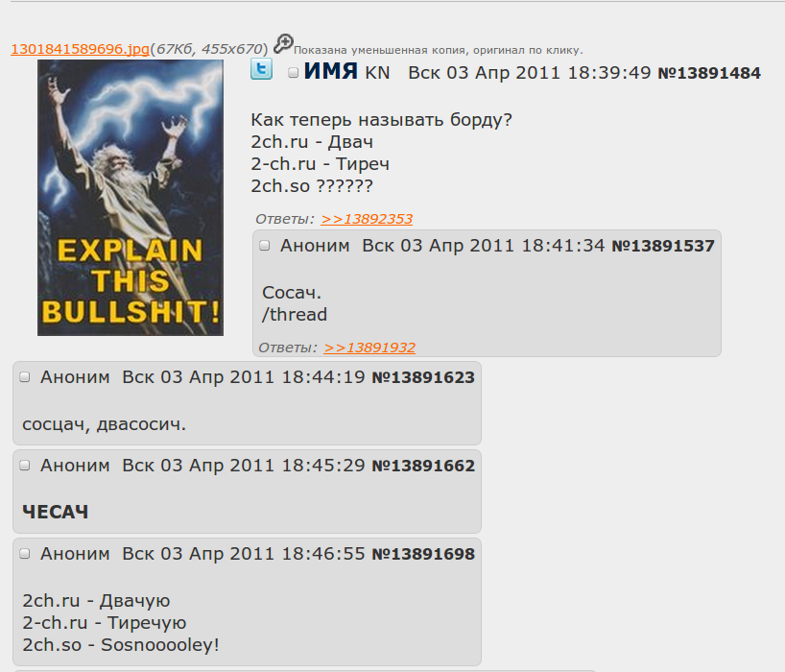This screenshot has width=785, height=672.
Task: Follow reply link >>13892353
Action: click(367, 219)
